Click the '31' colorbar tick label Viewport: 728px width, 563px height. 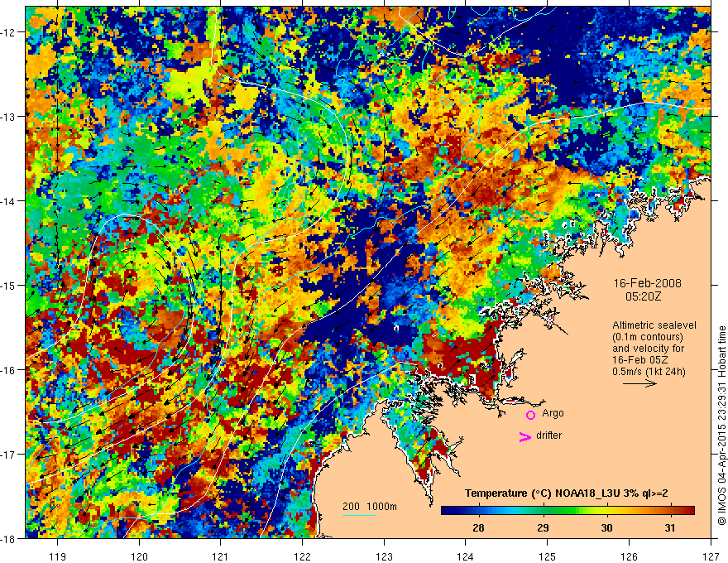(x=669, y=527)
